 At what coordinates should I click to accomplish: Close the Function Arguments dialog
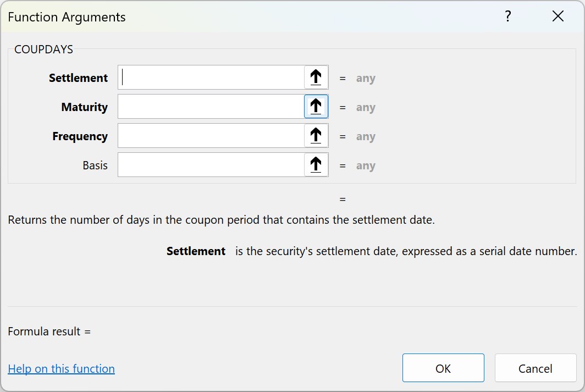558,16
